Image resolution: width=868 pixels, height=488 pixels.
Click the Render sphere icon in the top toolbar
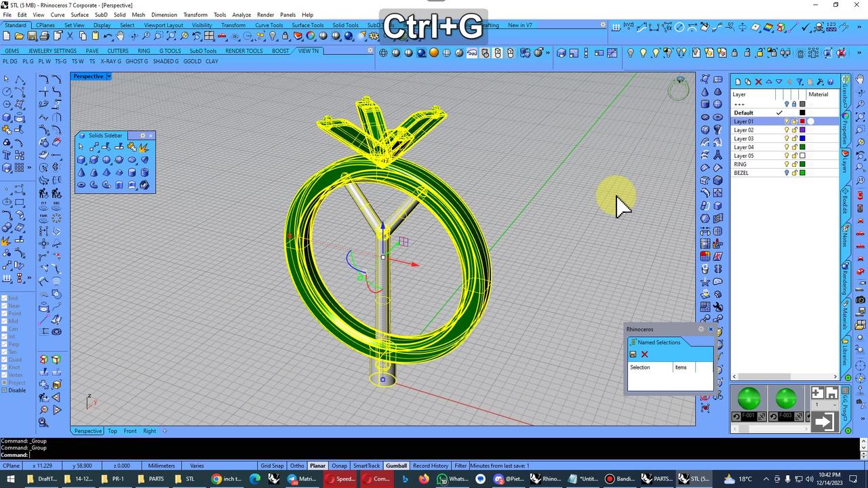(x=433, y=52)
